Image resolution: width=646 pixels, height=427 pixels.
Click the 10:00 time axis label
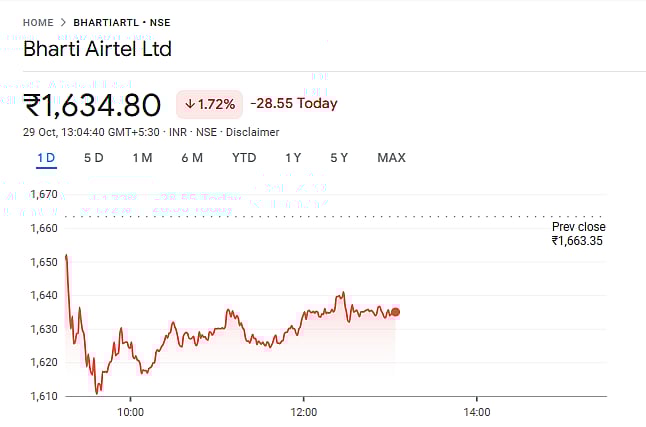point(130,411)
